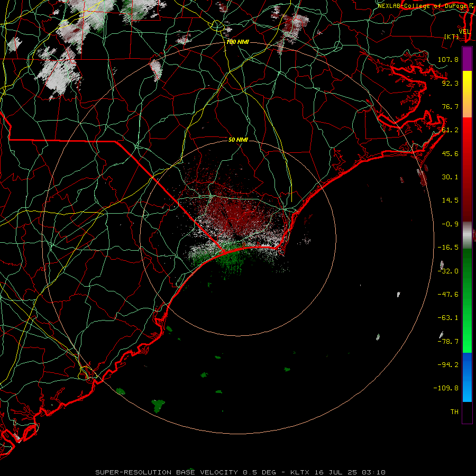Click the 50 NMI range ring label
The height and width of the screenshot is (476, 476).
tap(238, 140)
